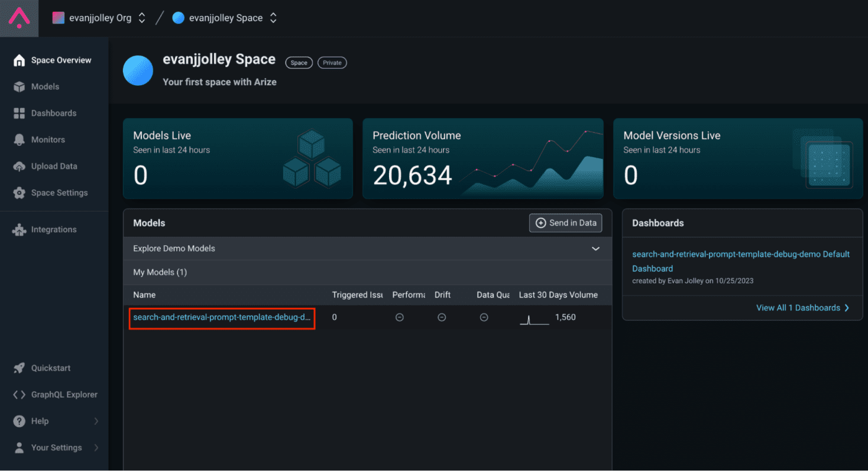
Task: Open the Default Dashboard link in Dashboards panel
Action: (740, 261)
